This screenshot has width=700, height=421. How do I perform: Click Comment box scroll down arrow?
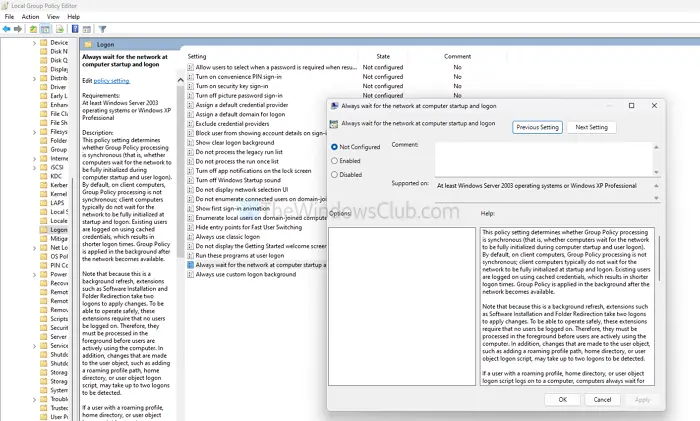pos(656,172)
